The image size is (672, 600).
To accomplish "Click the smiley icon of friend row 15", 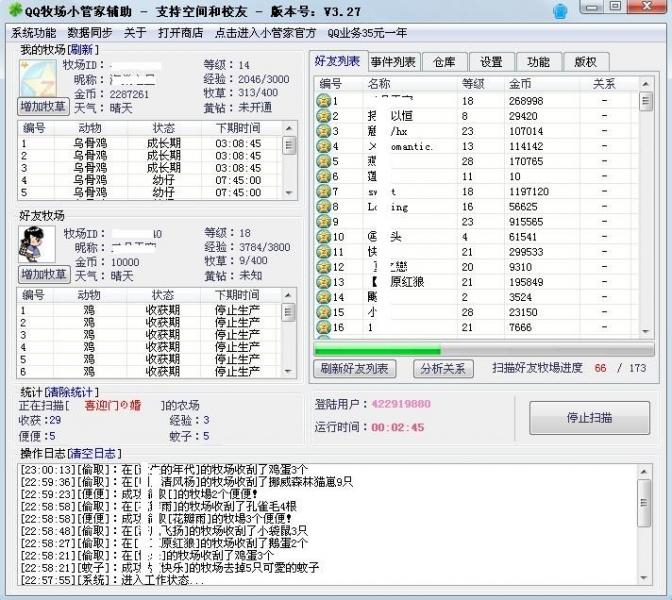I will tap(323, 312).
